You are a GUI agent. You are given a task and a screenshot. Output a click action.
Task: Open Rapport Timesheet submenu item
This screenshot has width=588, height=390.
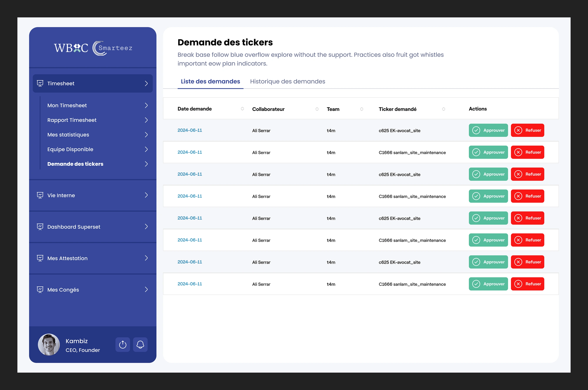pos(72,120)
